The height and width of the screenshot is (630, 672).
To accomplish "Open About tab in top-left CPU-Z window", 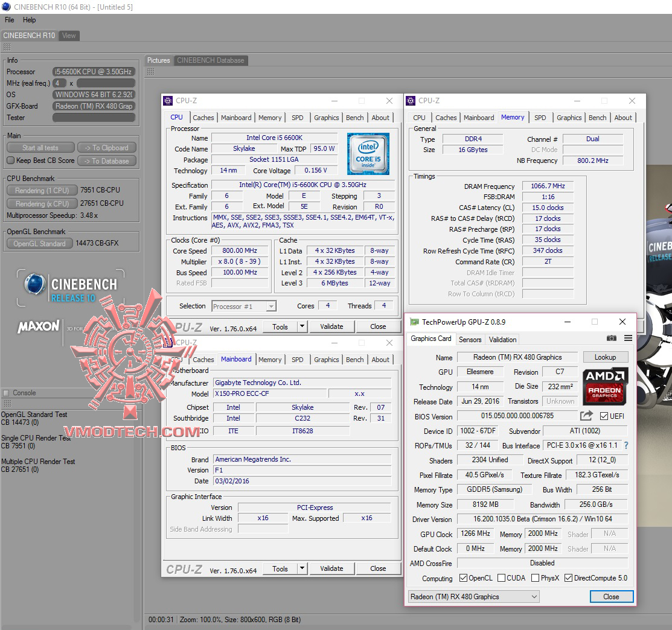I will tap(380, 117).
